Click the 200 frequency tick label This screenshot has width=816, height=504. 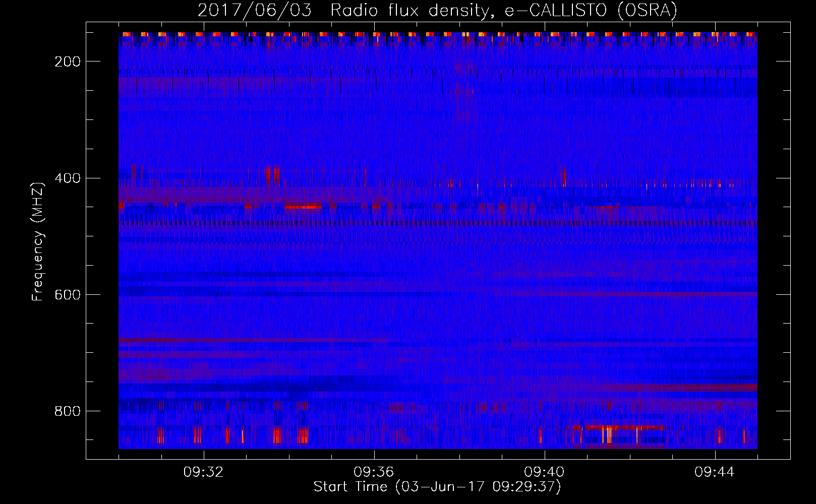(x=68, y=61)
